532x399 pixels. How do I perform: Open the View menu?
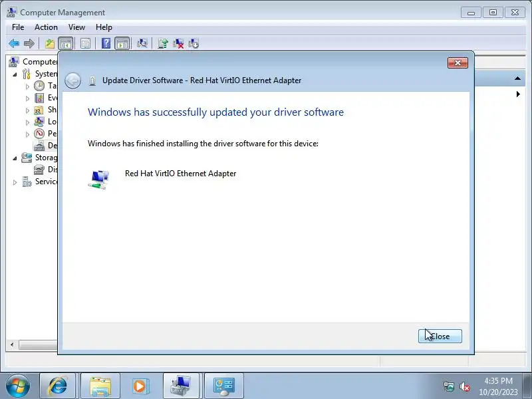pos(76,27)
